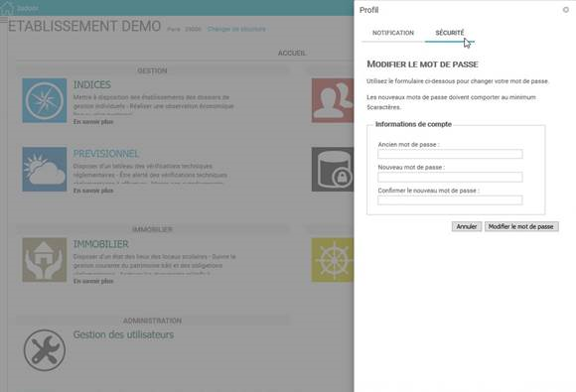The width and height of the screenshot is (576, 392).
Task: Switch to the Notification tab
Action: coord(393,33)
